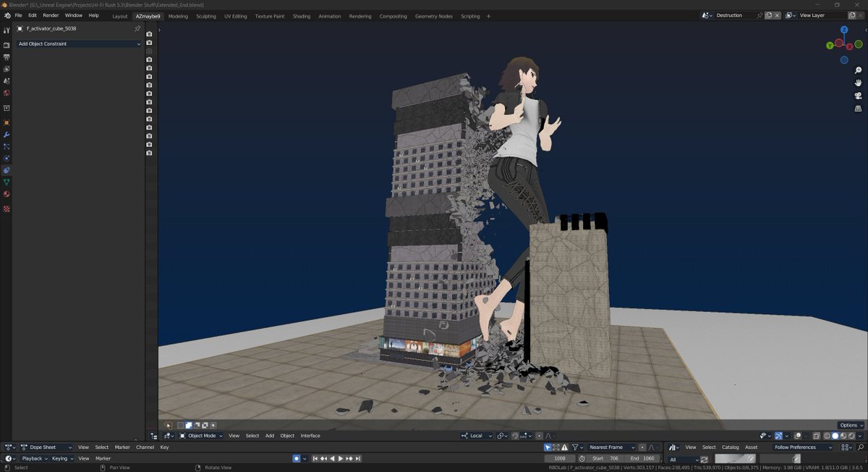Play the animation in reverse
Screen dimensions: 868x472
332,458
